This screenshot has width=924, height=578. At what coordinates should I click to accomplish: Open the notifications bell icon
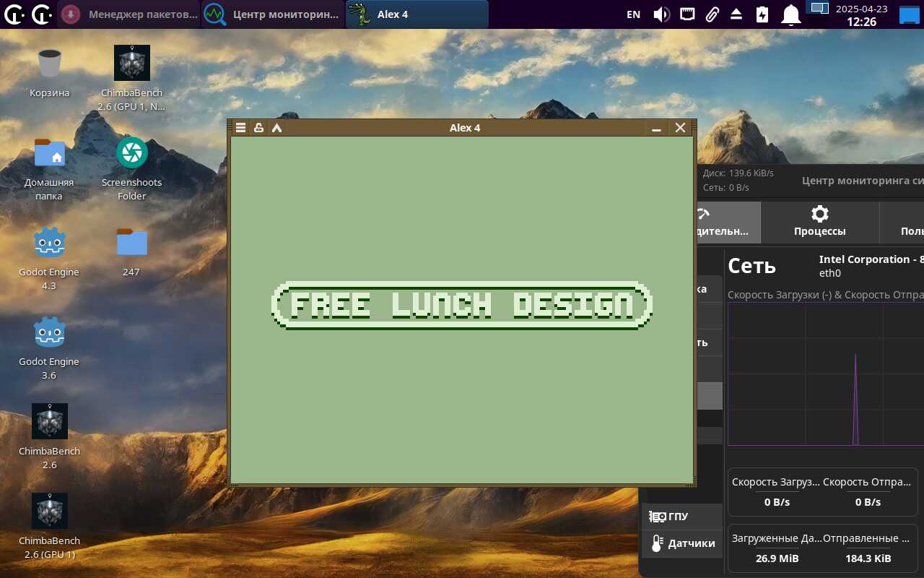(x=792, y=14)
